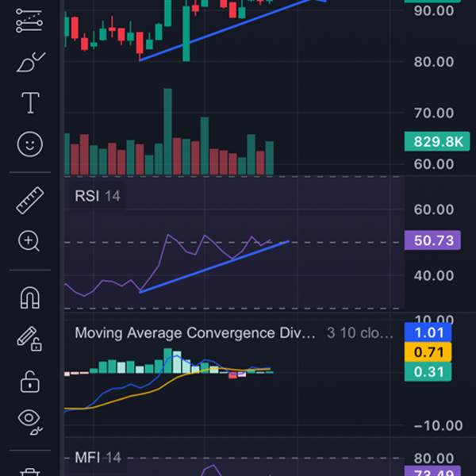Open the emoji icons tool
476x476 pixels.
tap(30, 144)
